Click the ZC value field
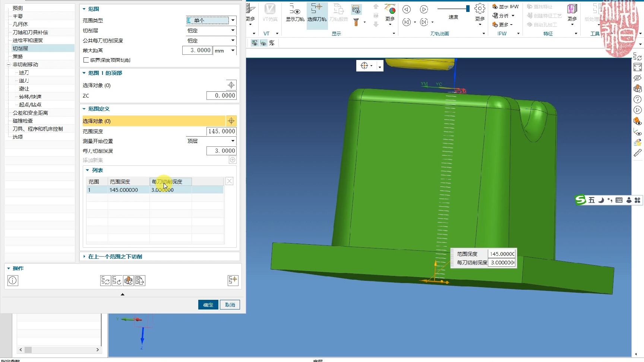 pos(221,95)
